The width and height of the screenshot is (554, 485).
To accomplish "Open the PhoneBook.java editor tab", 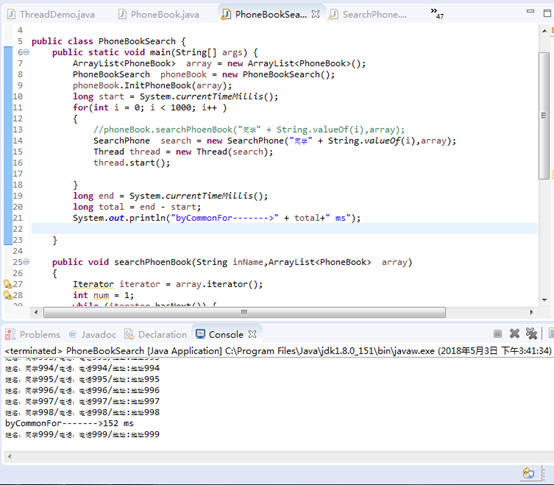I will click(159, 14).
